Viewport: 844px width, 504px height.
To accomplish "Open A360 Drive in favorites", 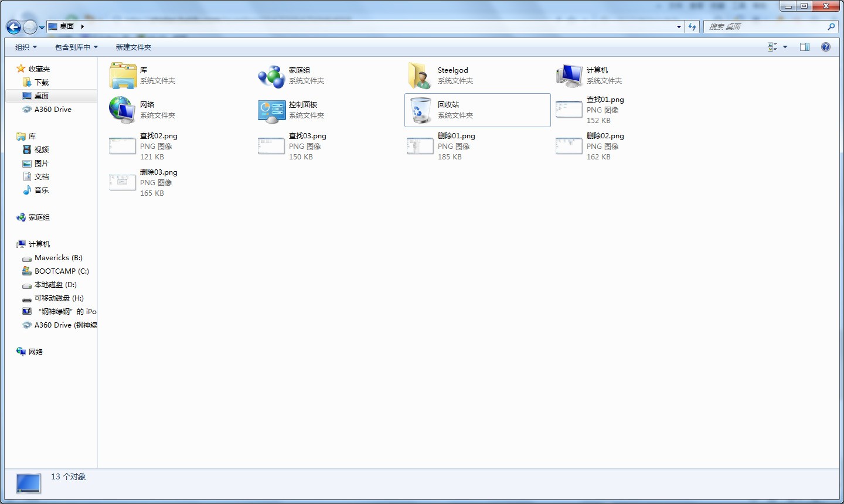I will point(53,109).
